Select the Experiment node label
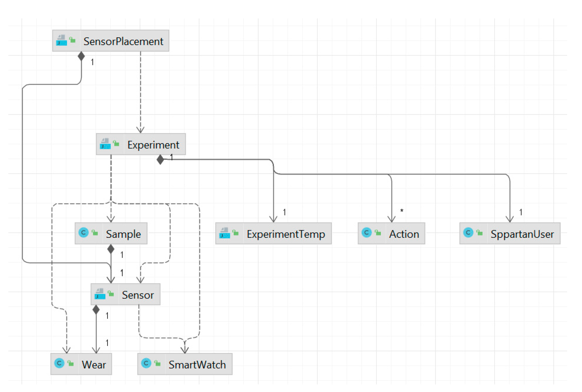This screenshot has width=582, height=392. pyautogui.click(x=153, y=145)
